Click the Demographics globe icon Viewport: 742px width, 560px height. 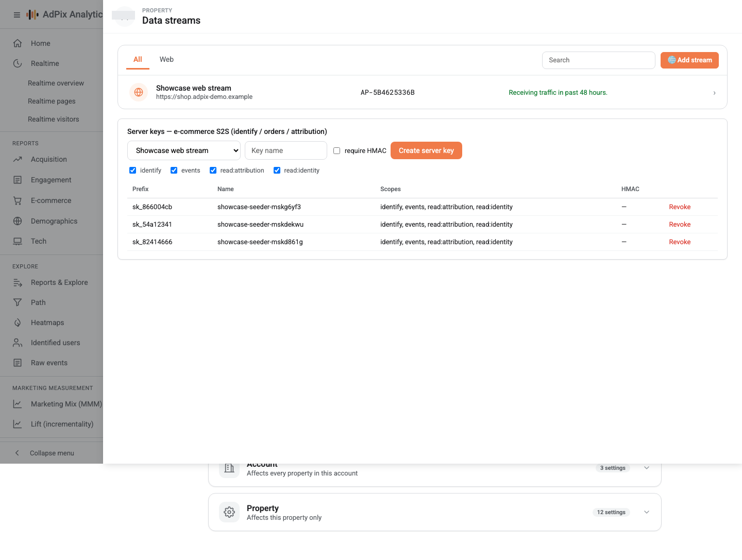tap(18, 221)
